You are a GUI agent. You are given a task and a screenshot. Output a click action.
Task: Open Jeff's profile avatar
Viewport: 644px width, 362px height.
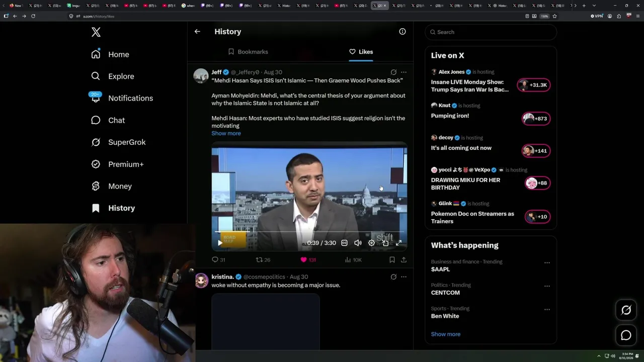click(x=201, y=75)
